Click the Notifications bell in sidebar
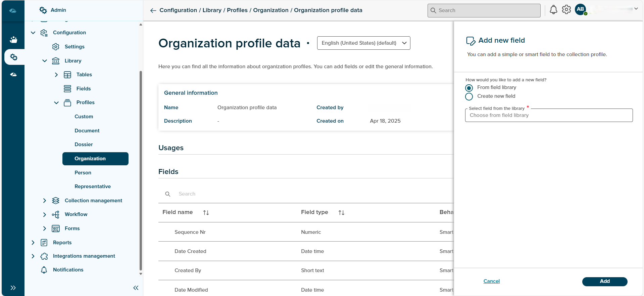The image size is (644, 296). [44, 270]
